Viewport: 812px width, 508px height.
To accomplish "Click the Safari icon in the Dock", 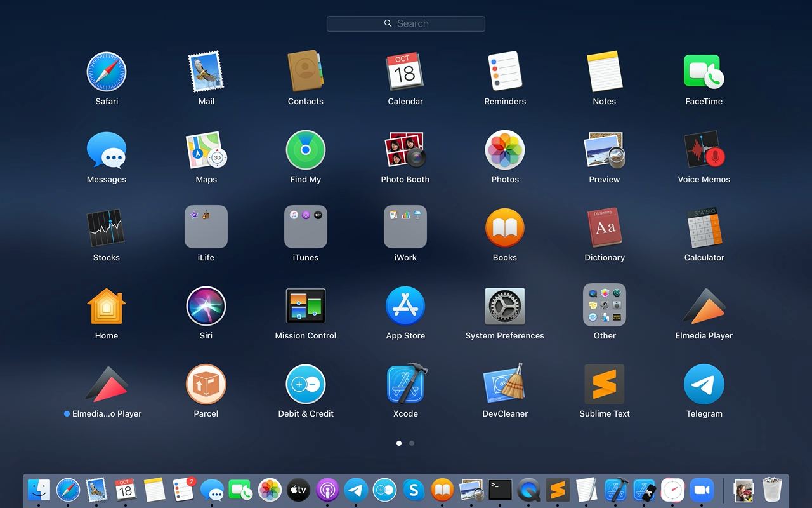I will [x=68, y=490].
